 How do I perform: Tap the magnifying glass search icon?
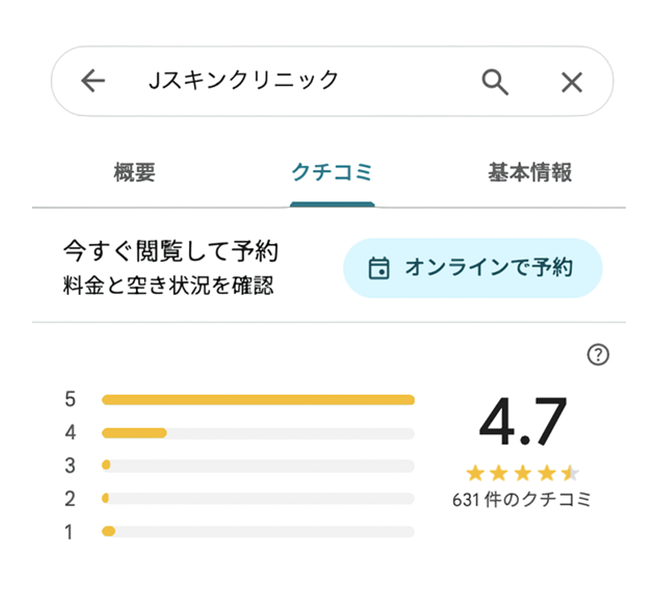click(x=495, y=81)
